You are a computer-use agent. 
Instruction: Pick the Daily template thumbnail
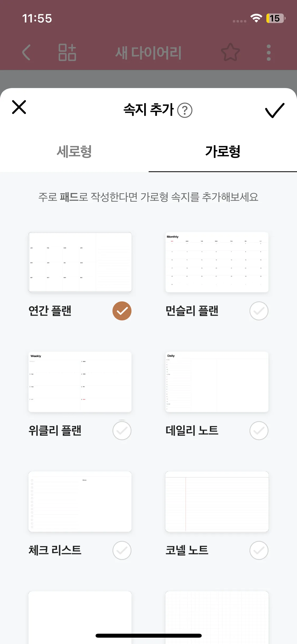(217, 382)
